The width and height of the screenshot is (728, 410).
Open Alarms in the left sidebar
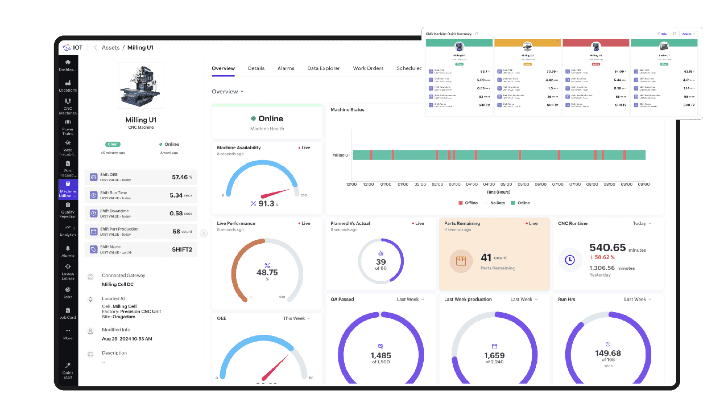[68, 251]
